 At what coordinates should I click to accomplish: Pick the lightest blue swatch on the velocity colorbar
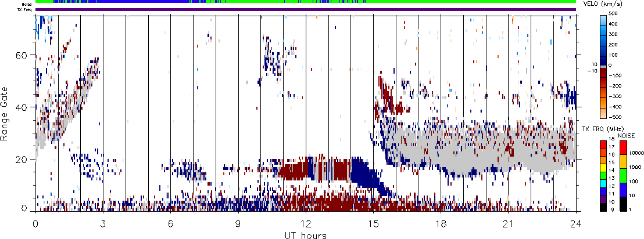[x=603, y=20]
